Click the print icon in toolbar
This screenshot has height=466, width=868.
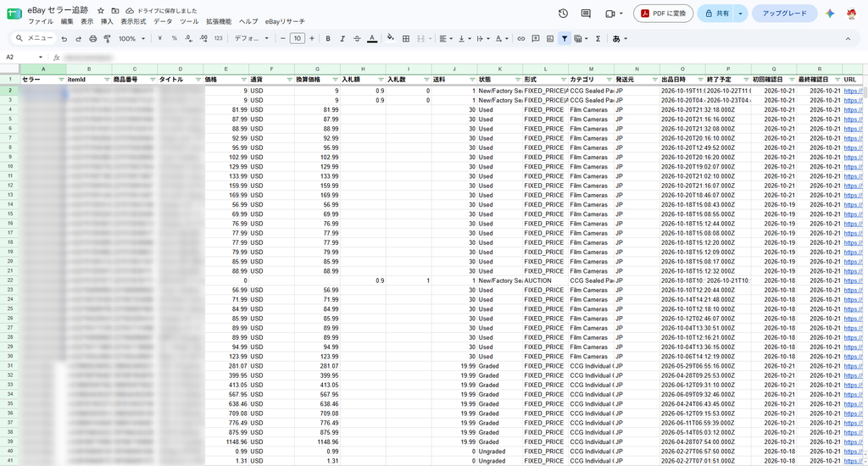(x=93, y=39)
